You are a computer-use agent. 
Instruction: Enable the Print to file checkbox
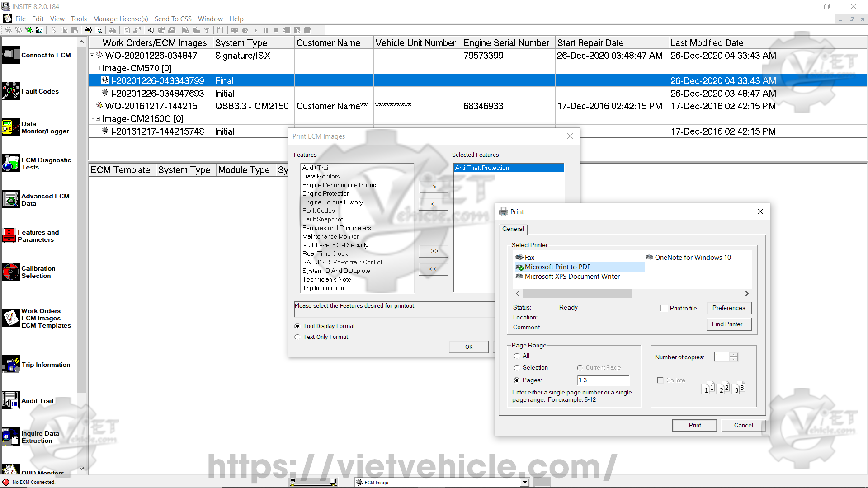[664, 308]
